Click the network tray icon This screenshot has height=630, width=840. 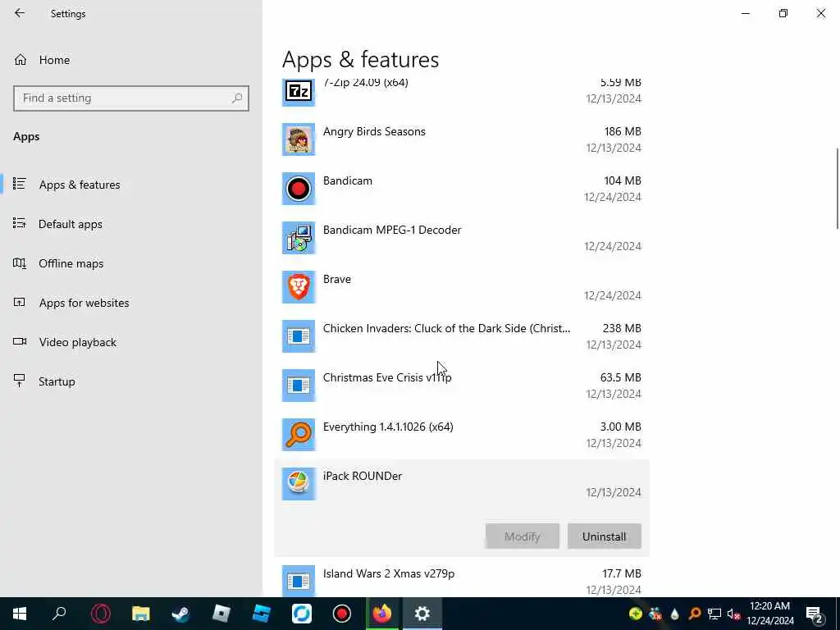[x=714, y=614]
